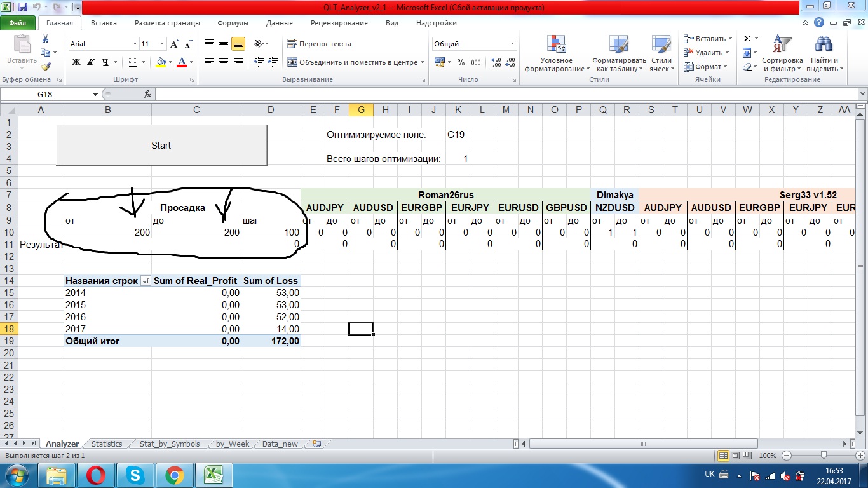Click the Fill down arrow icon
868x488 pixels.
747,53
